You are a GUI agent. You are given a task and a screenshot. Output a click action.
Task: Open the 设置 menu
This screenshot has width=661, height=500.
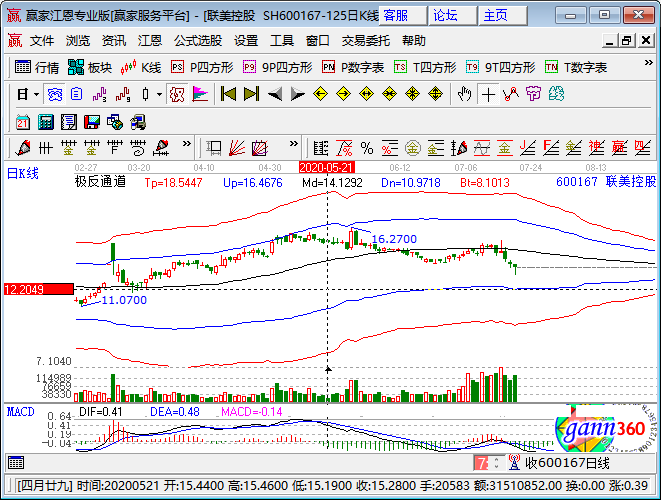(246, 41)
